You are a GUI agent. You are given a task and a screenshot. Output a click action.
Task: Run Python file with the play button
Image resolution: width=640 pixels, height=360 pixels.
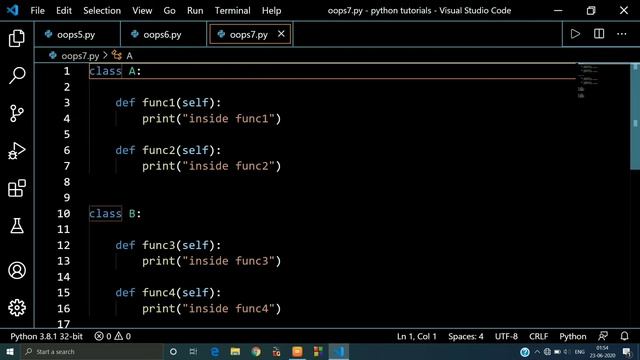[x=575, y=34]
